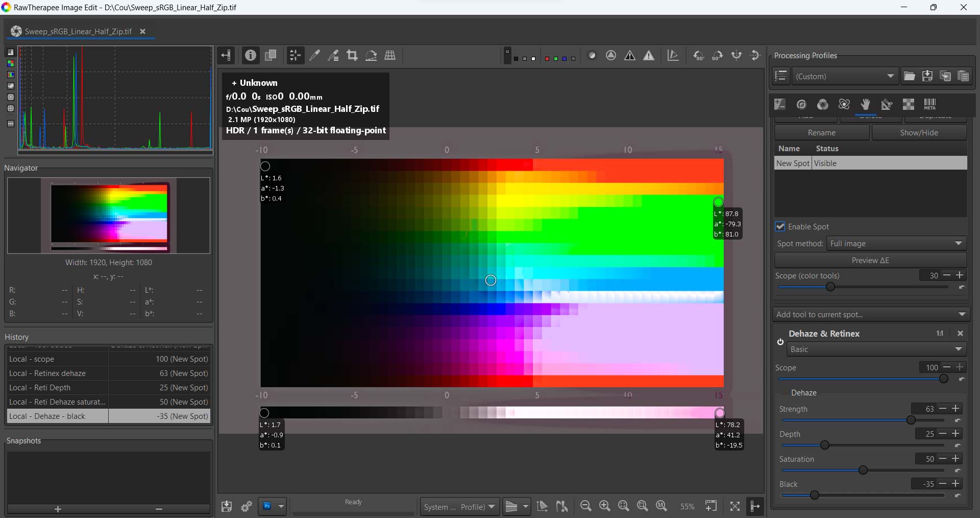Open the Spot method Full image dropdown

[895, 244]
